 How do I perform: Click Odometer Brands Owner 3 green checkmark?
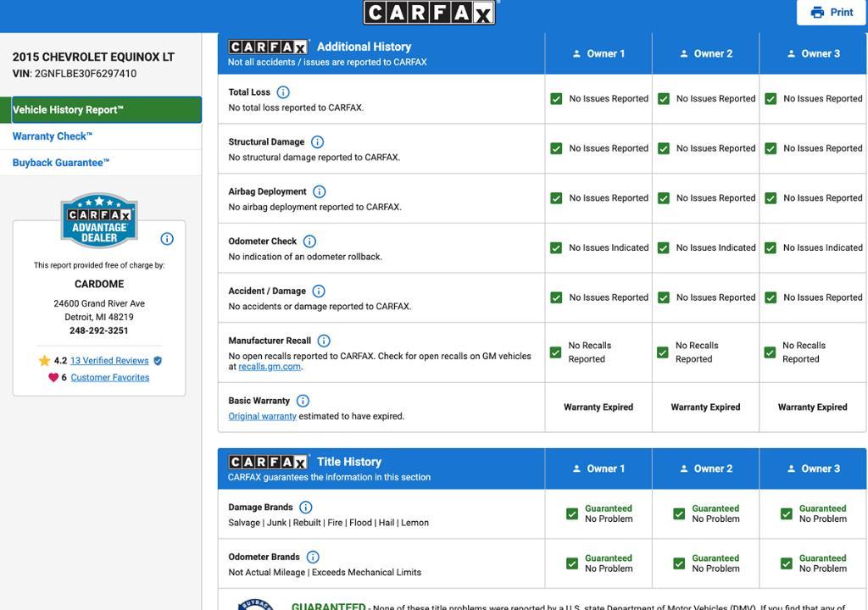tap(787, 563)
